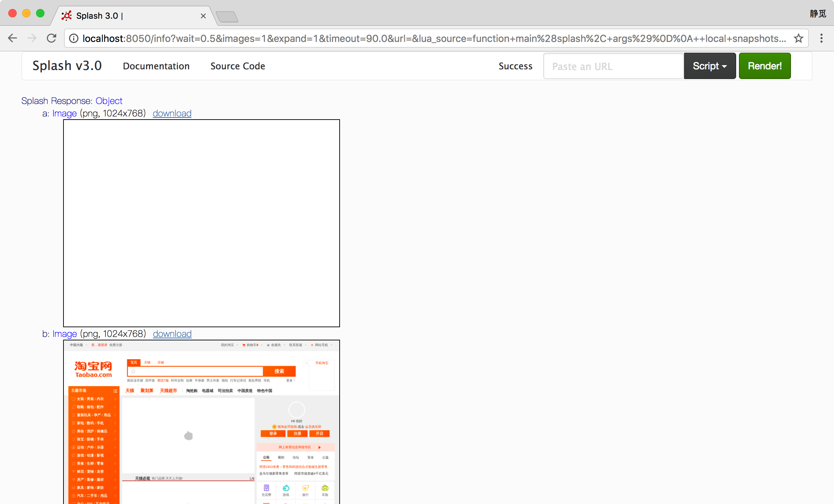Open a new tab

[227, 16]
